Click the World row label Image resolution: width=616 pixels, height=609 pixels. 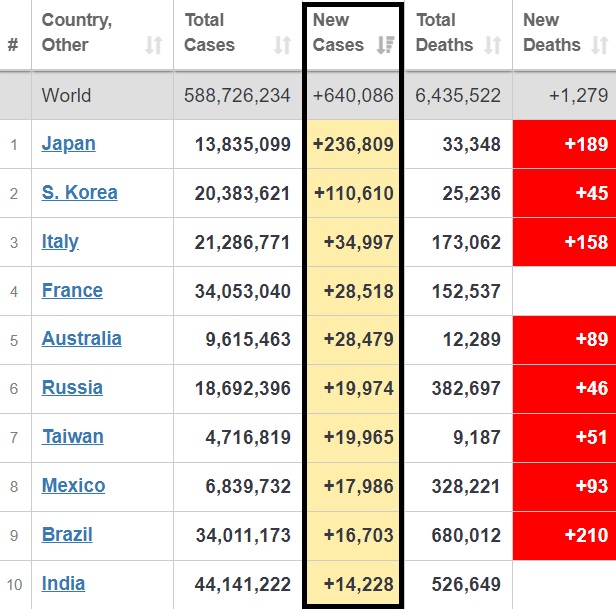tap(66, 95)
